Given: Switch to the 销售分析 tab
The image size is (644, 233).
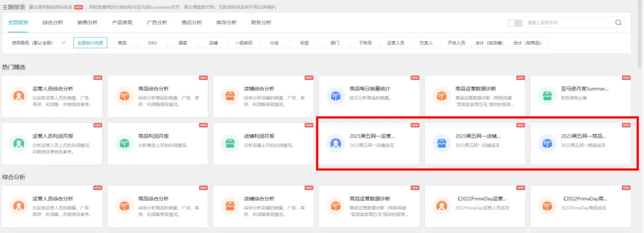Looking at the screenshot, I should click(88, 23).
